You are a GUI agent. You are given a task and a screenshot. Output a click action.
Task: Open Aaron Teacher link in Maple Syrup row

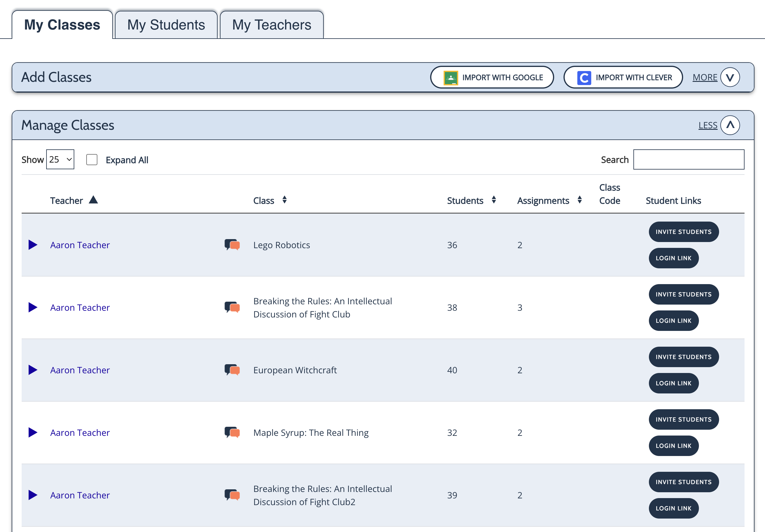[x=80, y=433]
